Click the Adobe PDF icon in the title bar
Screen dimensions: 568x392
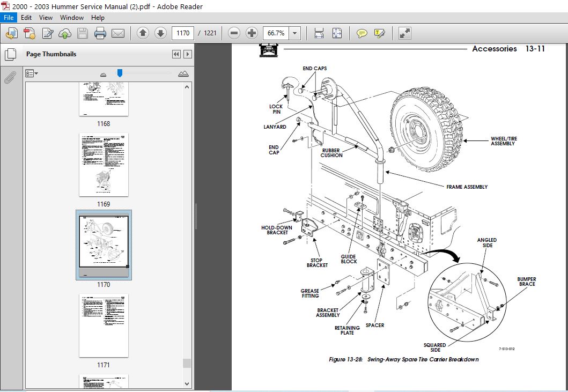pyautogui.click(x=5, y=6)
